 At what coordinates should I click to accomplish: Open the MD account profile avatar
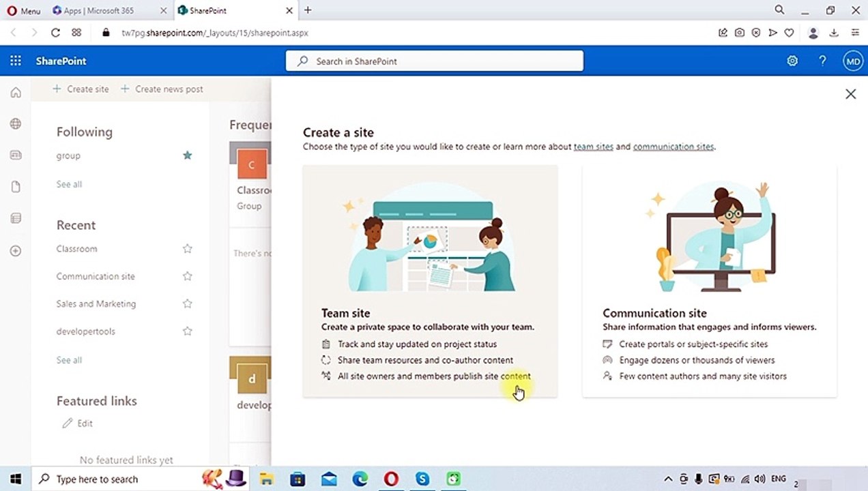coord(853,61)
